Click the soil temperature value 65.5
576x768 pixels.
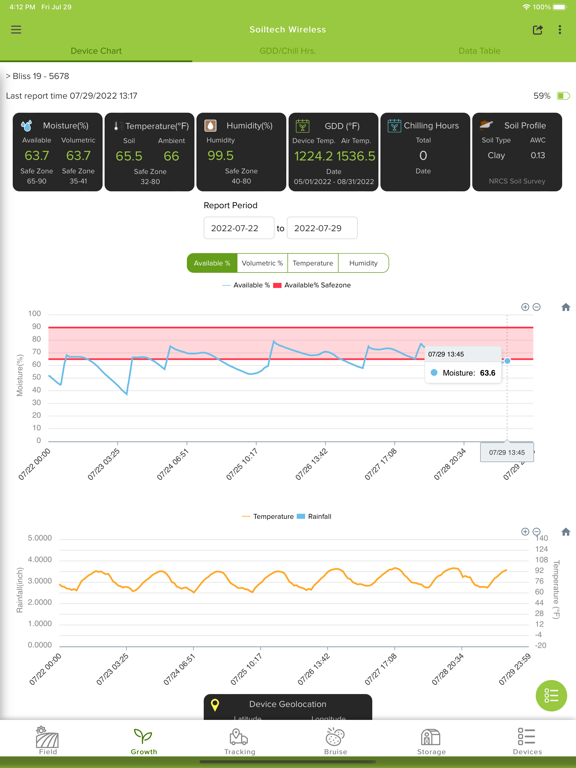coord(129,156)
